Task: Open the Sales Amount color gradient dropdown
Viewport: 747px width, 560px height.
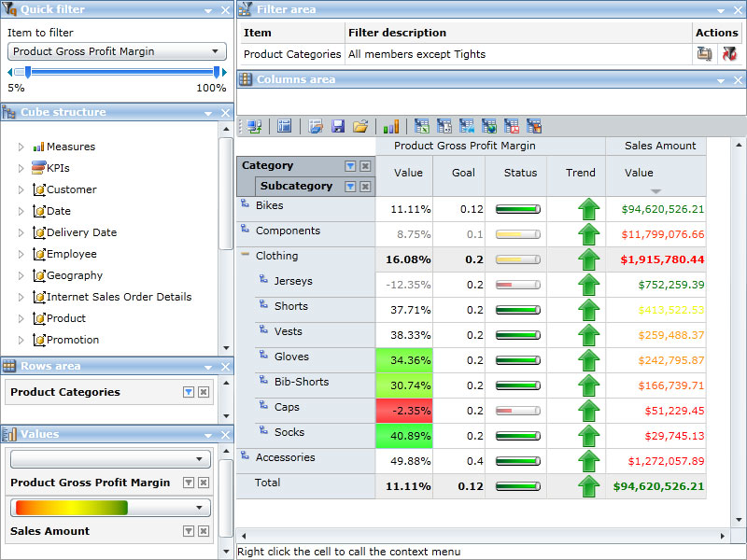Action: (110, 508)
